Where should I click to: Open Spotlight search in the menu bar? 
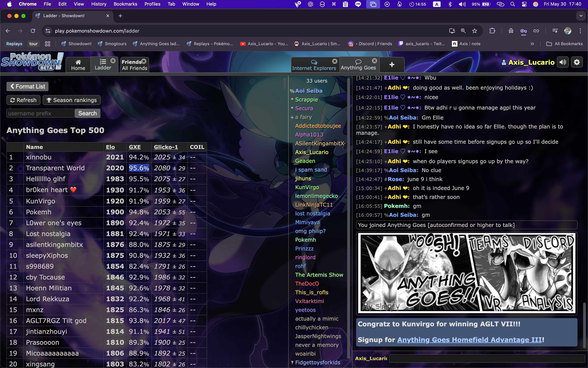tap(512, 4)
